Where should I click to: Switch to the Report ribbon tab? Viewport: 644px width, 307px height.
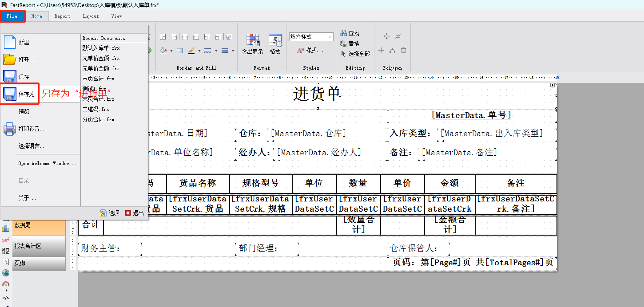[62, 16]
